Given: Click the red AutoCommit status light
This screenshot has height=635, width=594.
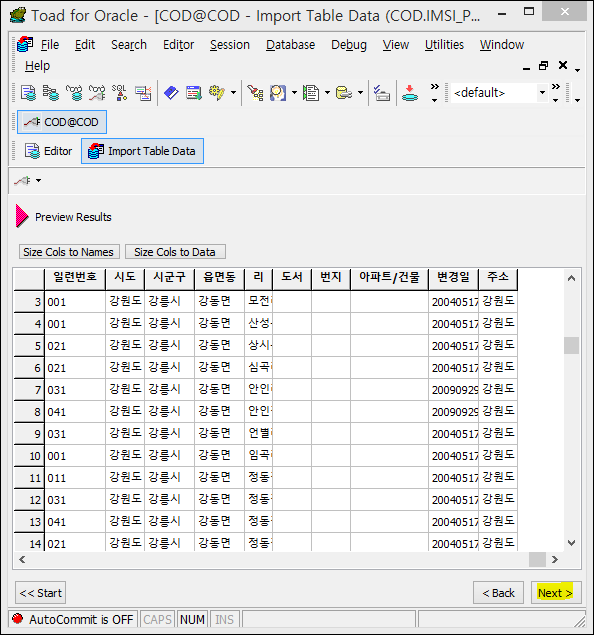Looking at the screenshot, I should (x=18, y=619).
